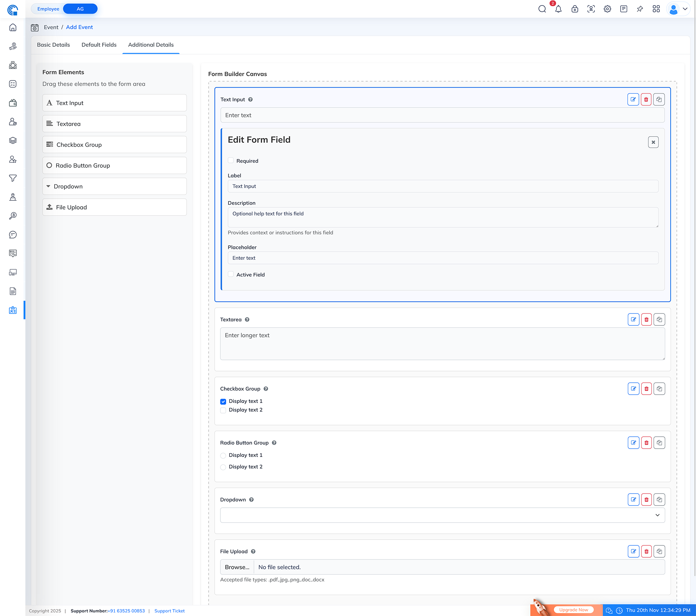Enable the Active Field checkbox
Image resolution: width=696 pixels, height=616 pixels.
coord(231,274)
